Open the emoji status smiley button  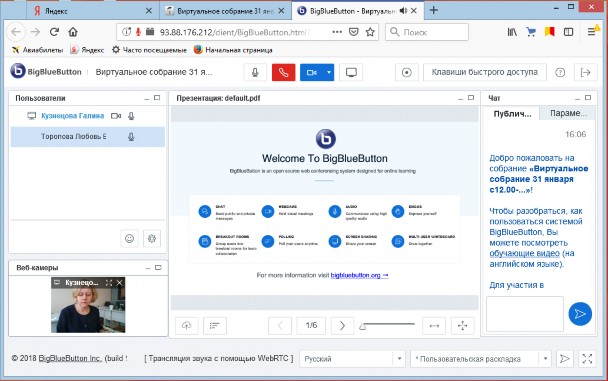[x=129, y=238]
